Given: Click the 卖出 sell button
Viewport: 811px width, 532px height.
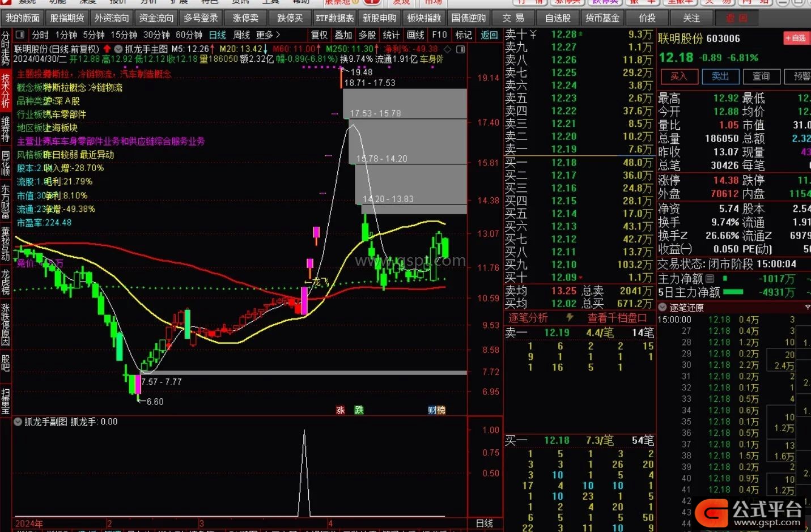Looking at the screenshot, I should tap(720, 76).
